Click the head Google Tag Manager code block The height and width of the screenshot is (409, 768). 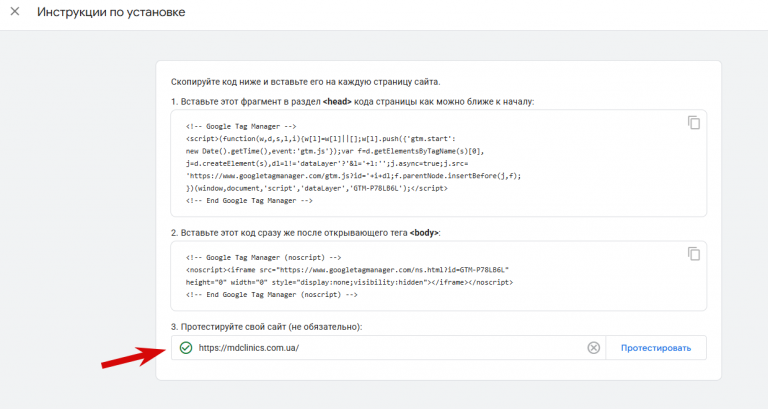pyautogui.click(x=438, y=163)
